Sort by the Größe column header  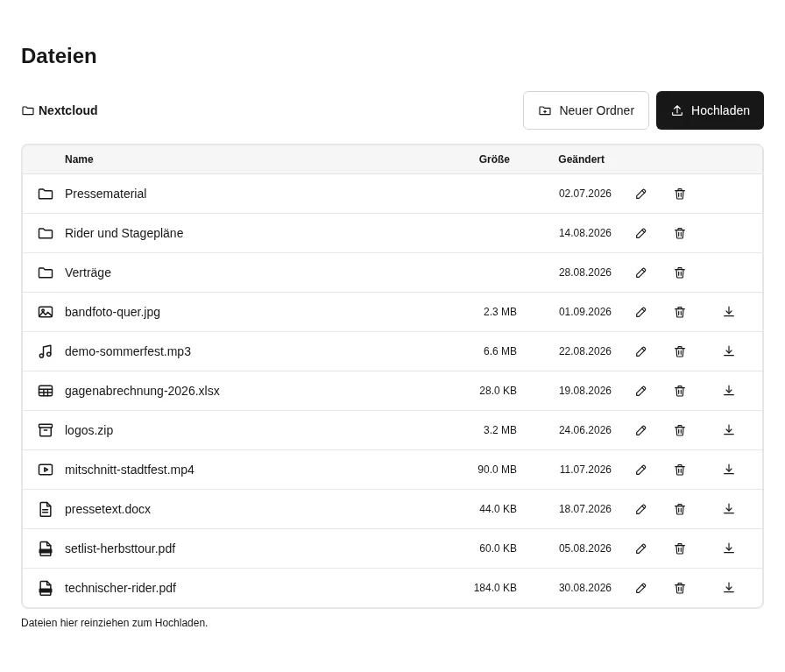(x=494, y=159)
